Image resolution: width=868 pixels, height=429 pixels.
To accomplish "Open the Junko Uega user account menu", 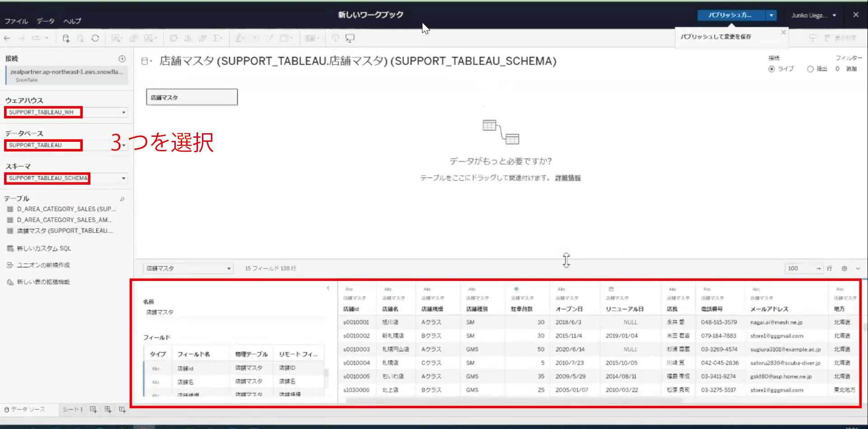I will click(813, 15).
